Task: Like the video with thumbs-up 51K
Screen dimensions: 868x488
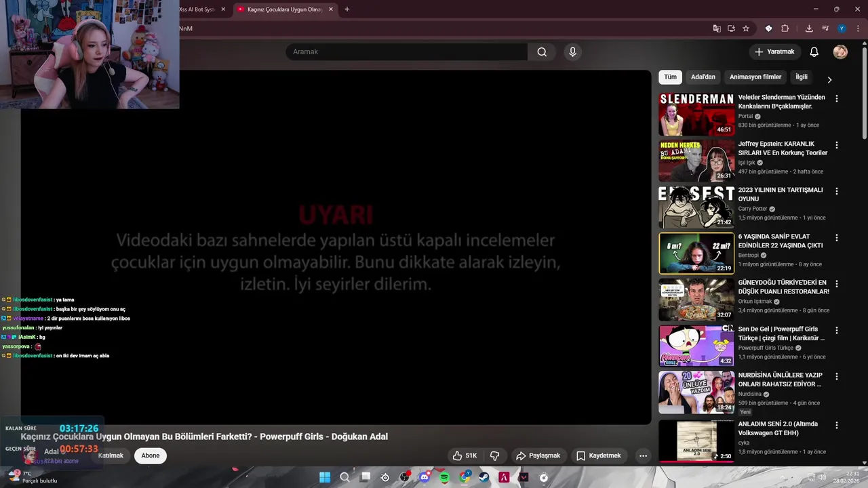Action: click(465, 455)
